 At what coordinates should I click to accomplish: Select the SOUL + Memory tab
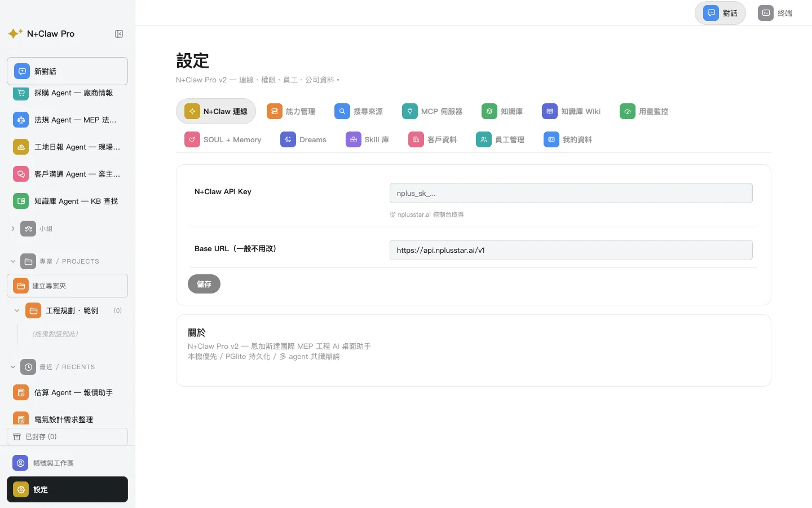[223, 139]
